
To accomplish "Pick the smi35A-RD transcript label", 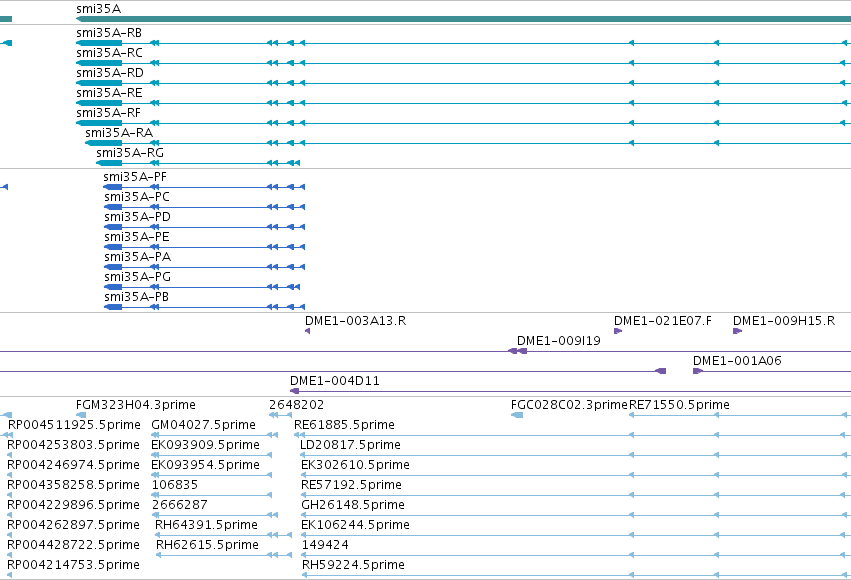I will tap(110, 73).
